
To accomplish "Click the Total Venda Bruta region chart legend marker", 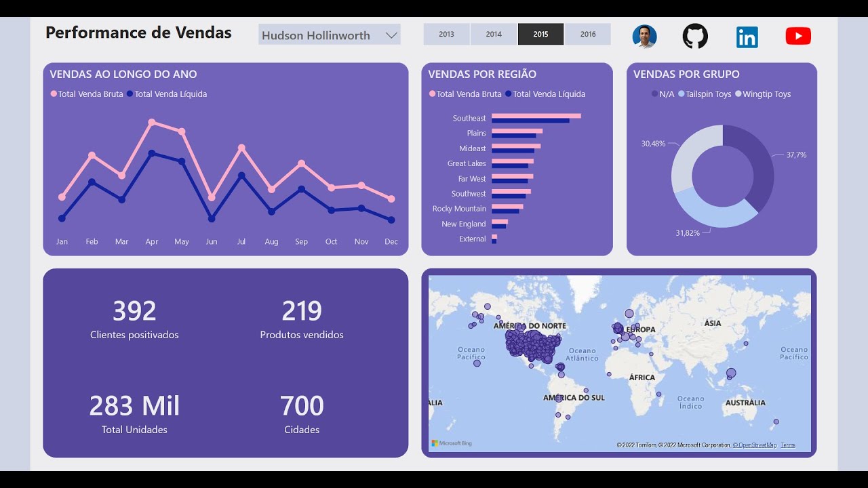I will point(432,94).
